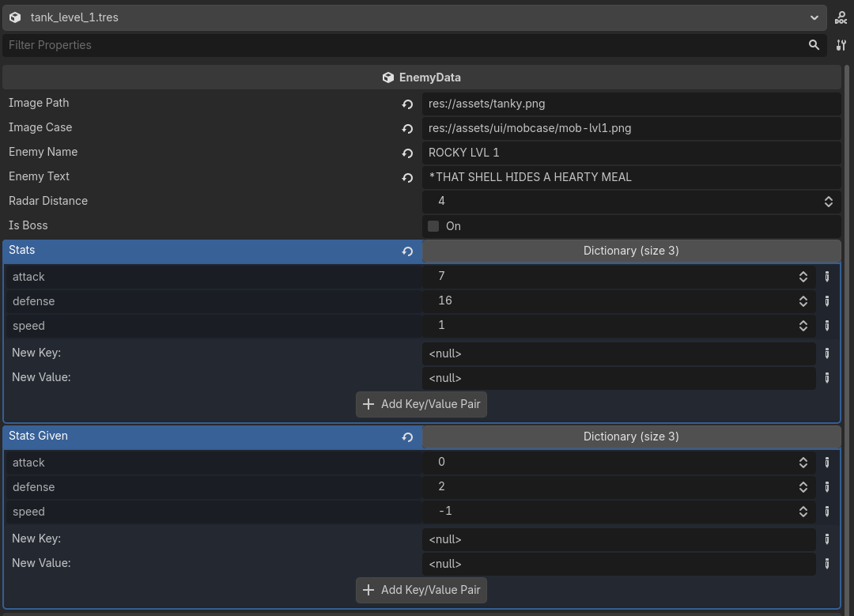Adjust Stats Given defense stepper arrows

click(x=803, y=487)
